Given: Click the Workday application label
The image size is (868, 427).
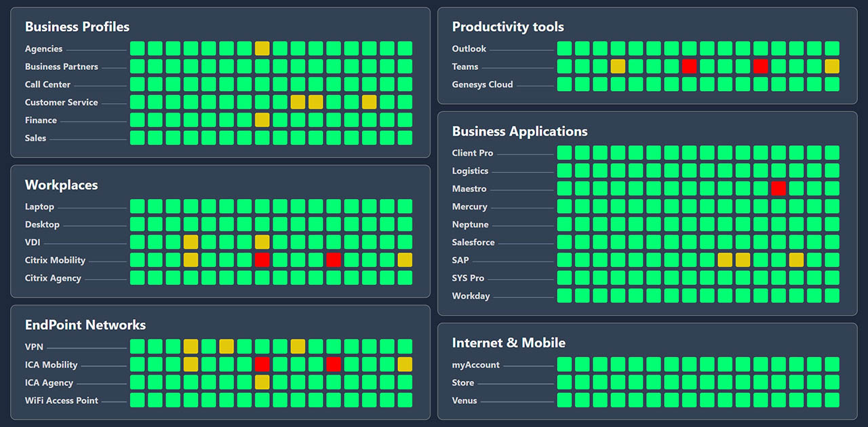Looking at the screenshot, I should (x=471, y=296).
